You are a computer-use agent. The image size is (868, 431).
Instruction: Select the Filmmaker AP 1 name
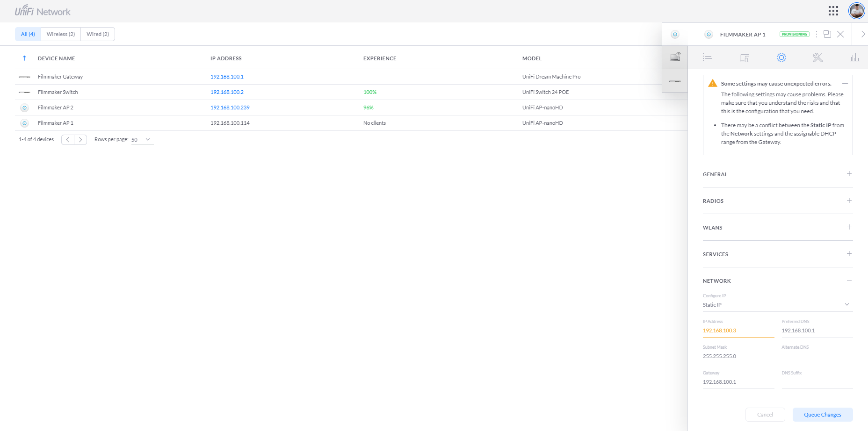click(56, 123)
